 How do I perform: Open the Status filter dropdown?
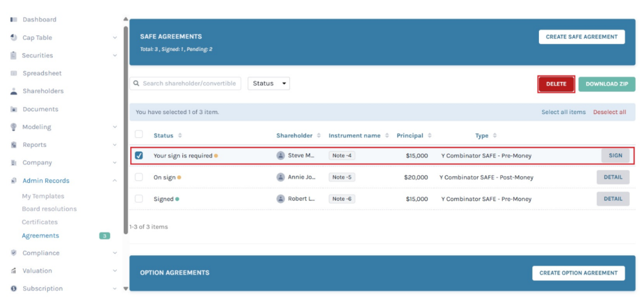tap(269, 84)
